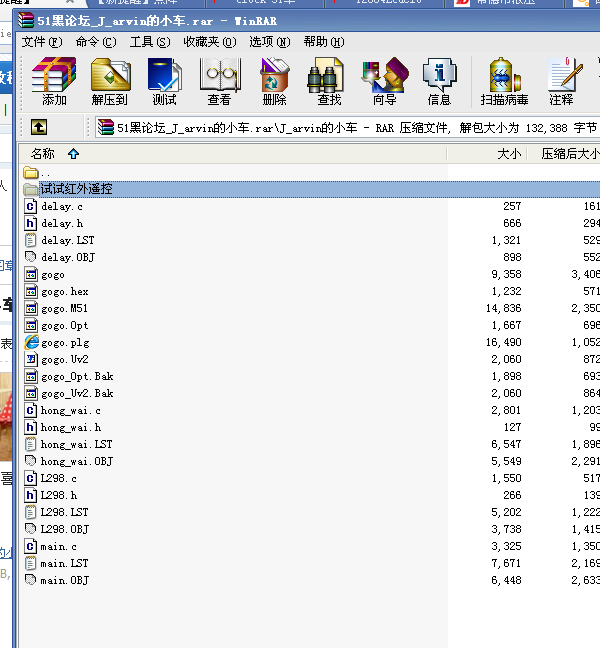Open the 帮助(H) menu

pos(324,42)
